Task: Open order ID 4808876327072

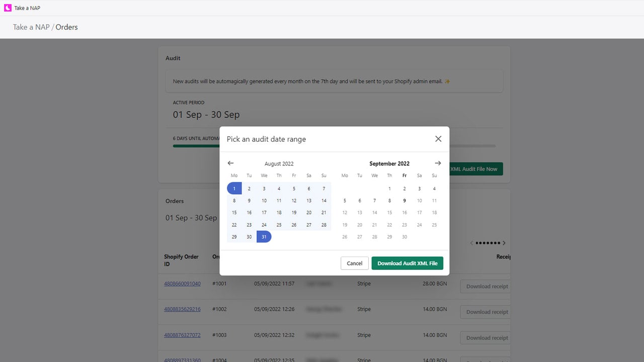Action: [182, 335]
